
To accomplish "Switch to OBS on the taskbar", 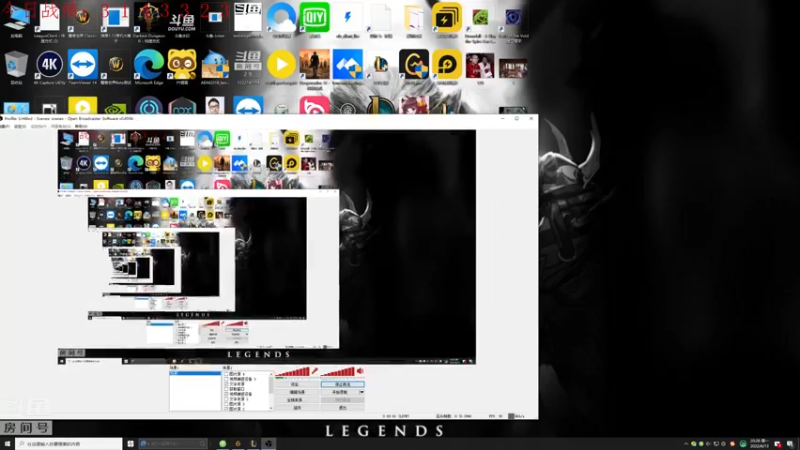I will (269, 444).
